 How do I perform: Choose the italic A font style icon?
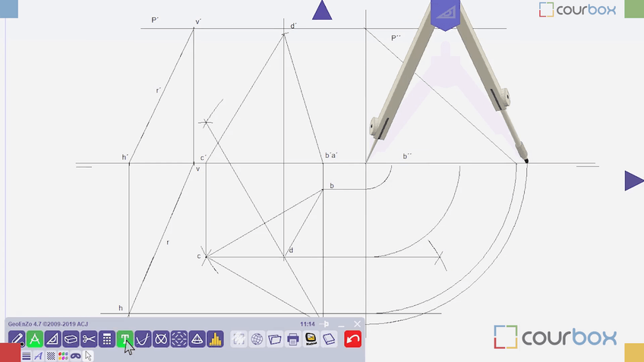[39, 355]
